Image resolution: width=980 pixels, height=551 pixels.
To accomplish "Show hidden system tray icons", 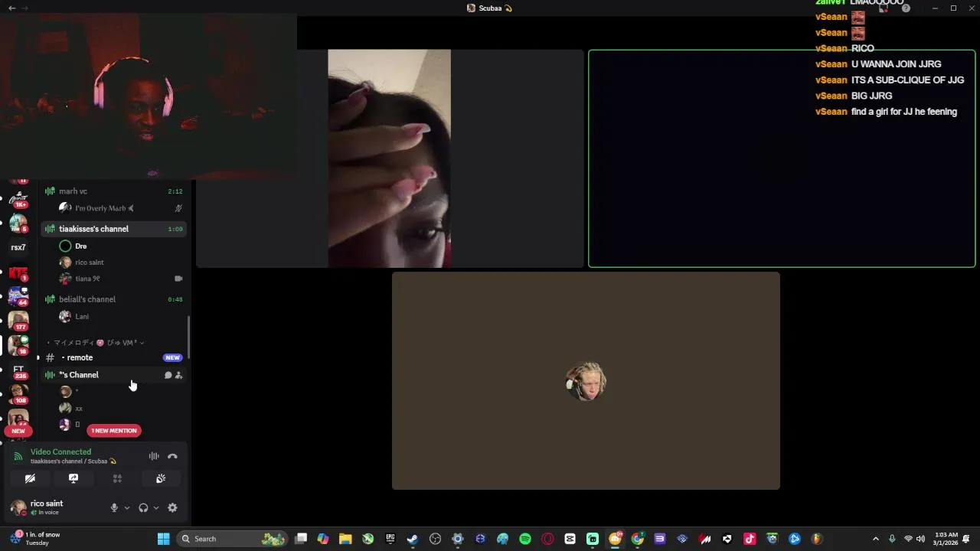I will (x=876, y=539).
